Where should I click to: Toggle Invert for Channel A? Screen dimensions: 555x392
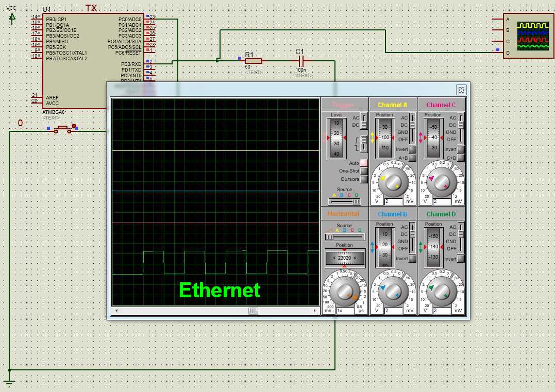[x=412, y=149]
